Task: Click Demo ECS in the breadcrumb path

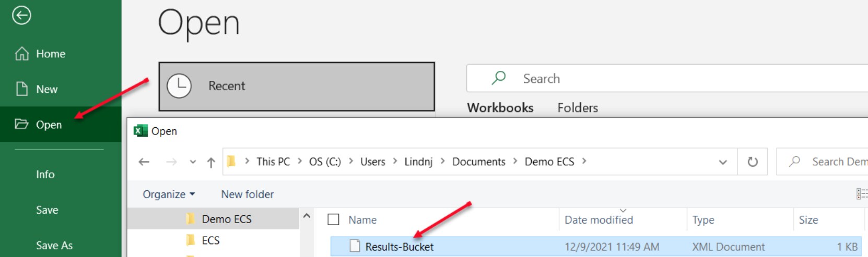Action: pyautogui.click(x=549, y=162)
